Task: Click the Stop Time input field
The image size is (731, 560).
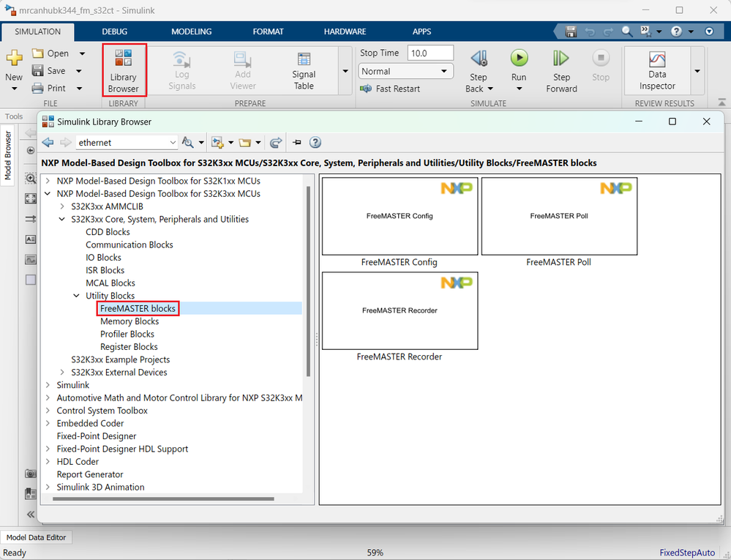Action: 430,53
